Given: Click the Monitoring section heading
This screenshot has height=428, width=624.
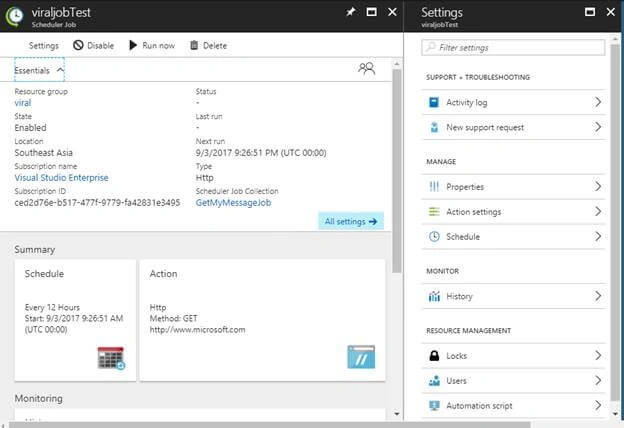Looking at the screenshot, I should click(x=39, y=398).
